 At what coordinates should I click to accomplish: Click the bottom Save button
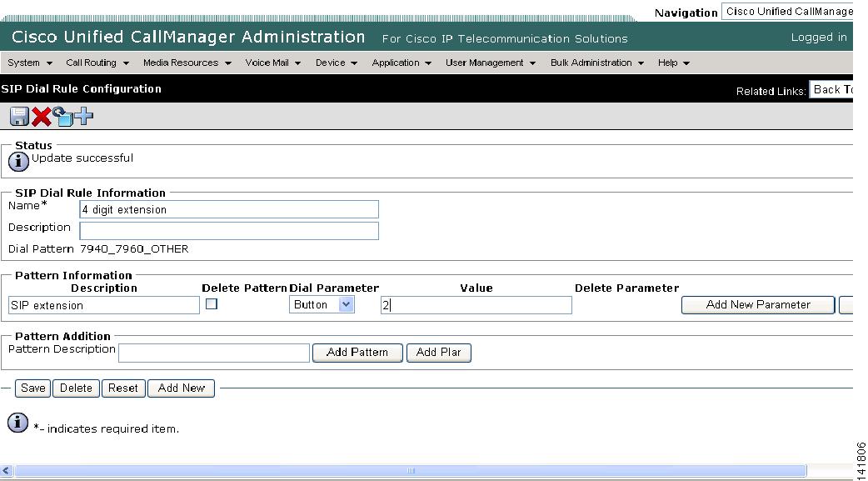[x=32, y=388]
